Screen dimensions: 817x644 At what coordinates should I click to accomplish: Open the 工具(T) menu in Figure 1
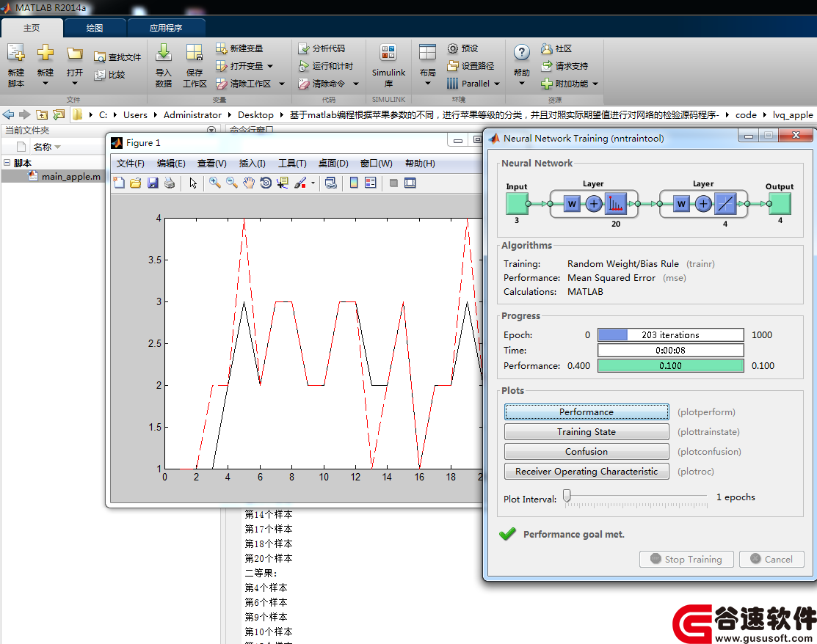(292, 164)
